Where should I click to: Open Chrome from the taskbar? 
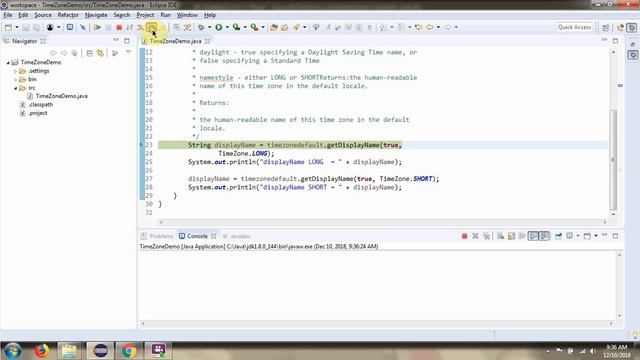pos(129,351)
